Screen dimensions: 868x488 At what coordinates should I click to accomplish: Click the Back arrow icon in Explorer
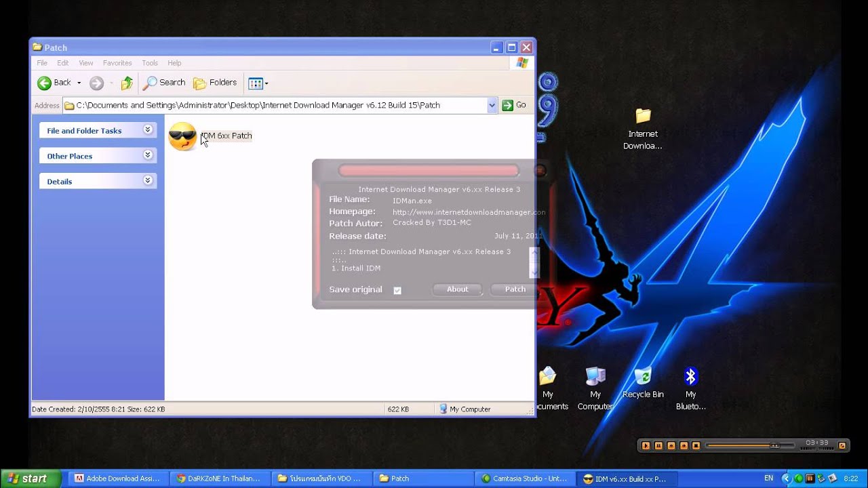pos(44,83)
